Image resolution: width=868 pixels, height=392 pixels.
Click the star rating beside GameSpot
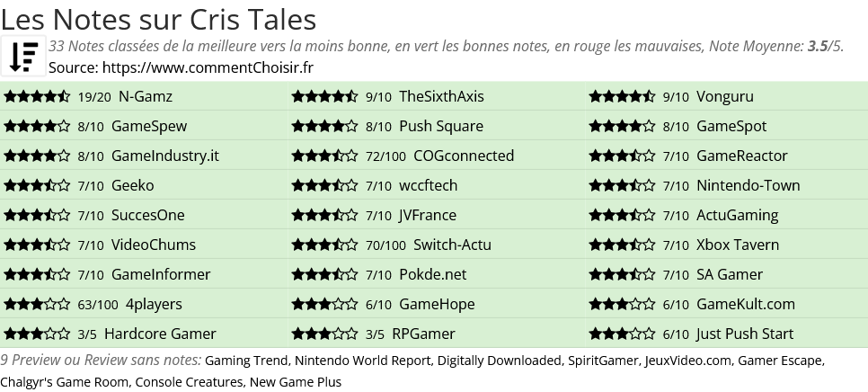(622, 127)
